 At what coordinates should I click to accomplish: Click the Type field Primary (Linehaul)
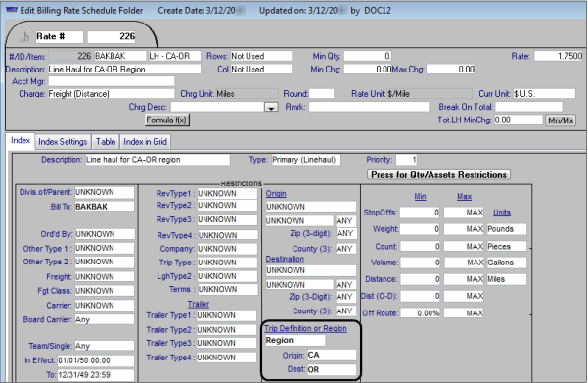[305, 160]
